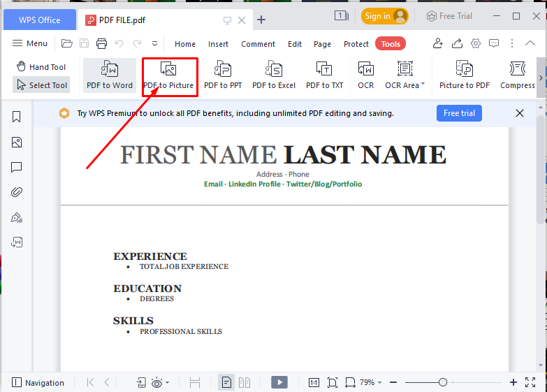
Task: Open the signature sidebar panel
Action: 16,218
